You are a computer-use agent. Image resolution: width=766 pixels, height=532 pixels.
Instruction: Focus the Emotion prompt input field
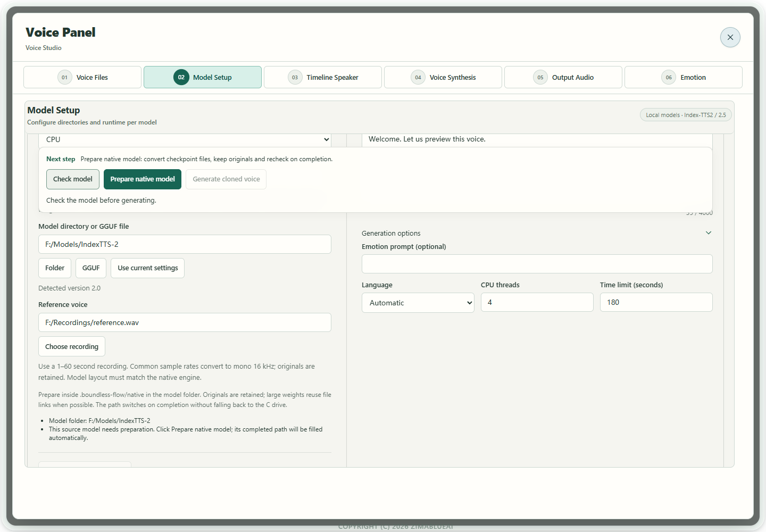pos(537,264)
